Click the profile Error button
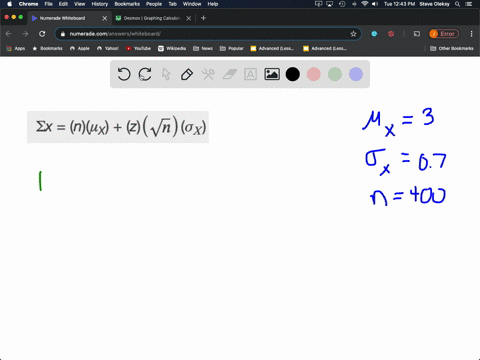This screenshot has height=360, width=480. click(x=444, y=34)
